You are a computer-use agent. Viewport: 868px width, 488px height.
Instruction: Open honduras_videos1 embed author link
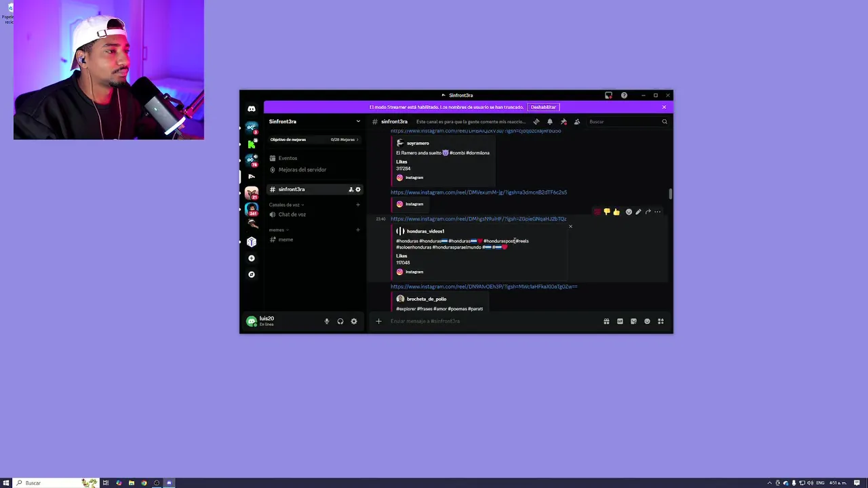coord(425,231)
